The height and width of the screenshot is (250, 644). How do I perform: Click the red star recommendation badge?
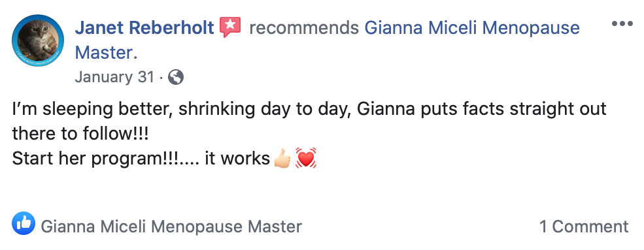coord(230,27)
